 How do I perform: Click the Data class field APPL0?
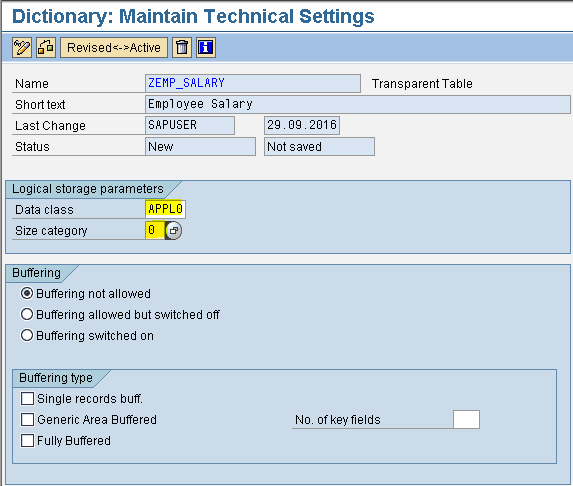point(165,209)
